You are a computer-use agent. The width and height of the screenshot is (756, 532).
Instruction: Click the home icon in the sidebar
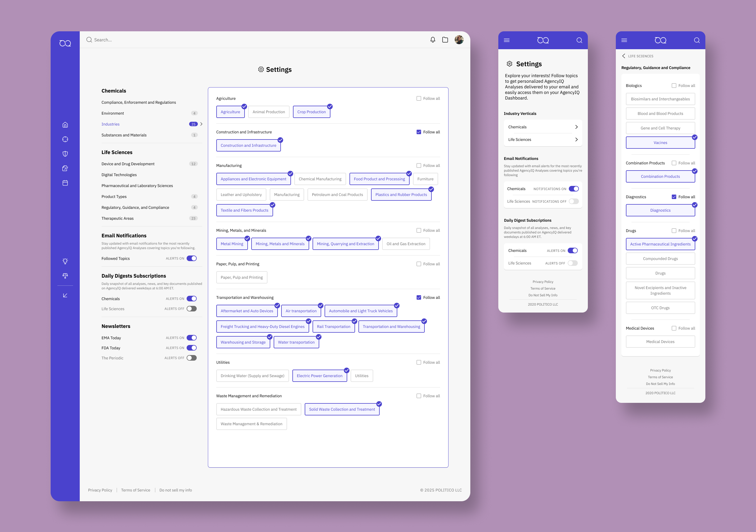(x=65, y=125)
